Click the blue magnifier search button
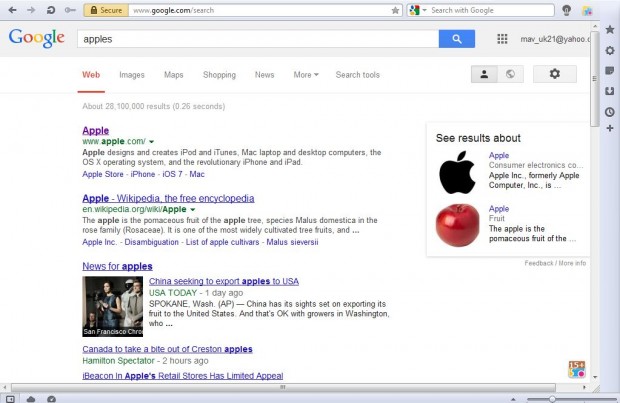 click(x=457, y=39)
